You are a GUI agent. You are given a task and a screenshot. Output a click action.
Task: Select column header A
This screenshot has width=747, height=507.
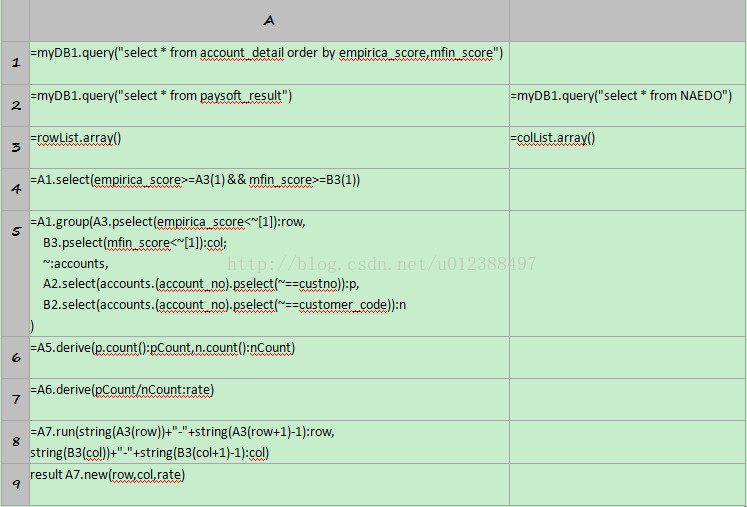269,20
